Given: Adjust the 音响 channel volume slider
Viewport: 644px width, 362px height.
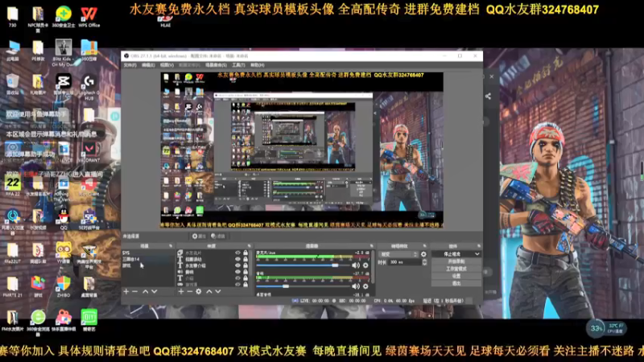Looking at the screenshot, I should [303, 286].
